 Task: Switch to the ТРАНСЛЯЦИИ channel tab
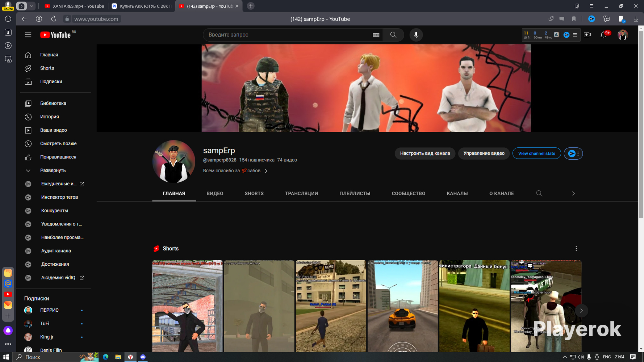pyautogui.click(x=301, y=193)
